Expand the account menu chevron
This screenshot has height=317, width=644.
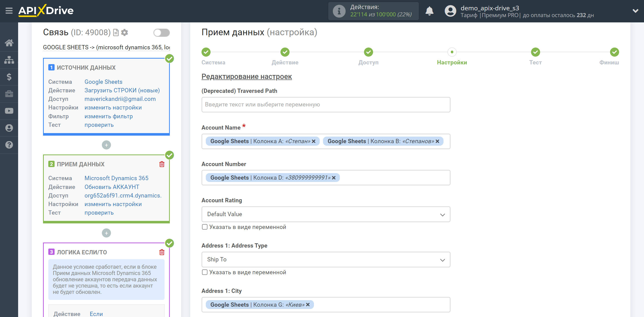[x=635, y=11]
